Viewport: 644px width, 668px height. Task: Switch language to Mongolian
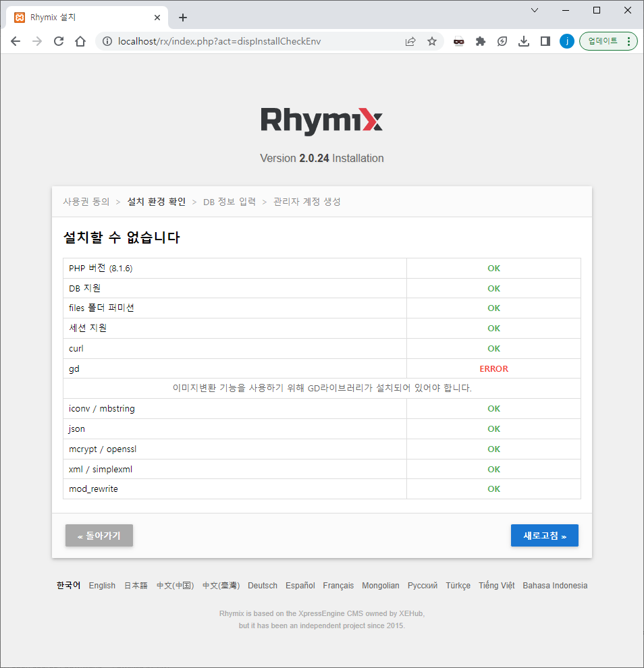coord(381,586)
